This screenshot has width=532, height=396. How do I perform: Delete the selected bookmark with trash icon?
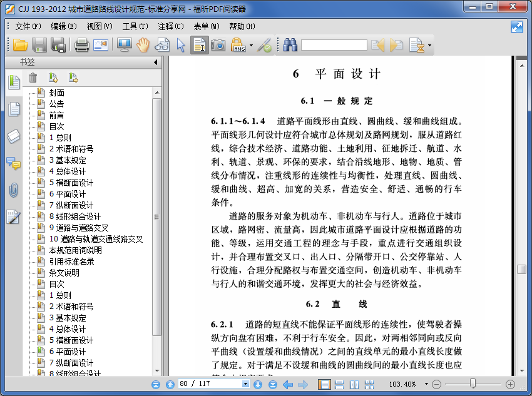click(33, 78)
